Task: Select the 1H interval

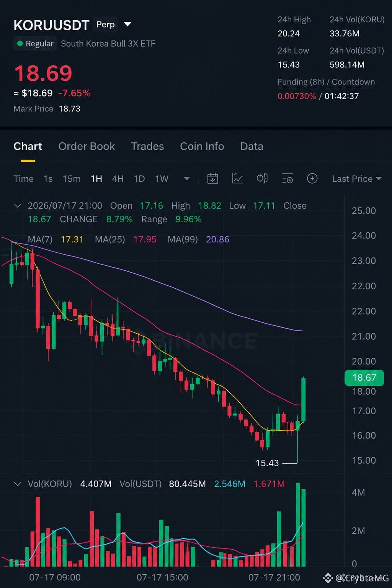Action: (x=96, y=179)
